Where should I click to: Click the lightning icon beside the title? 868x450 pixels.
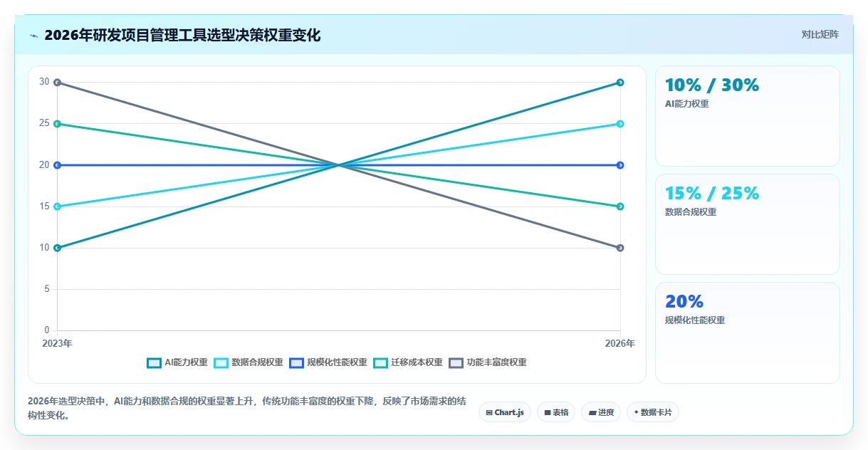coord(34,35)
